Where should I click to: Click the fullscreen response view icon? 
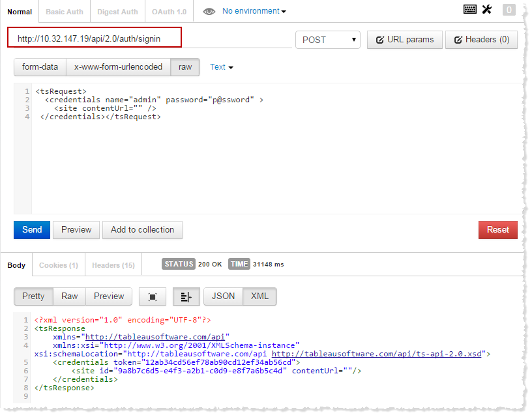click(153, 296)
